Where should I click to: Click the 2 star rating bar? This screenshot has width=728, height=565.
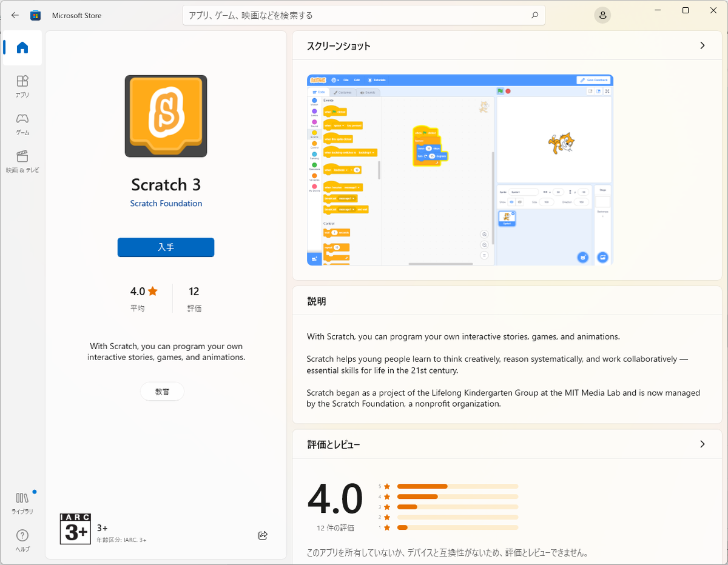pos(457,517)
